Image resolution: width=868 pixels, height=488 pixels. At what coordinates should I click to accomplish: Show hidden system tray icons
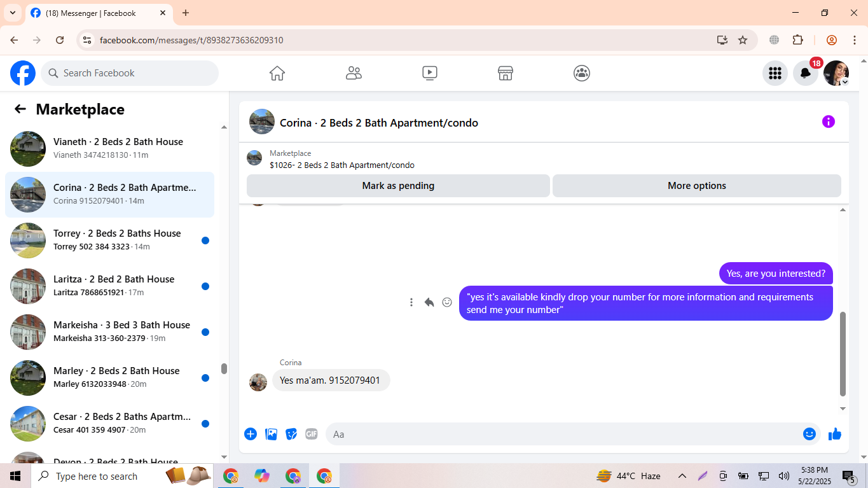click(x=682, y=476)
